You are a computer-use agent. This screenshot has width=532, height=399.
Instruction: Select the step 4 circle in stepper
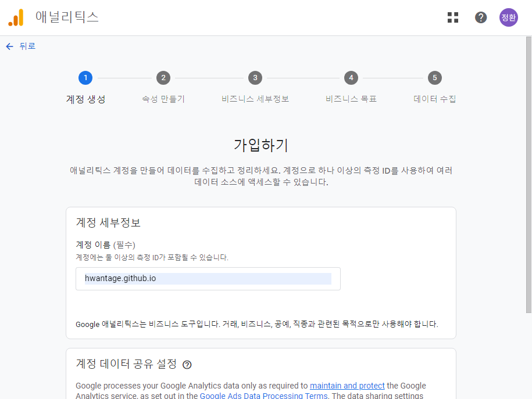(351, 78)
